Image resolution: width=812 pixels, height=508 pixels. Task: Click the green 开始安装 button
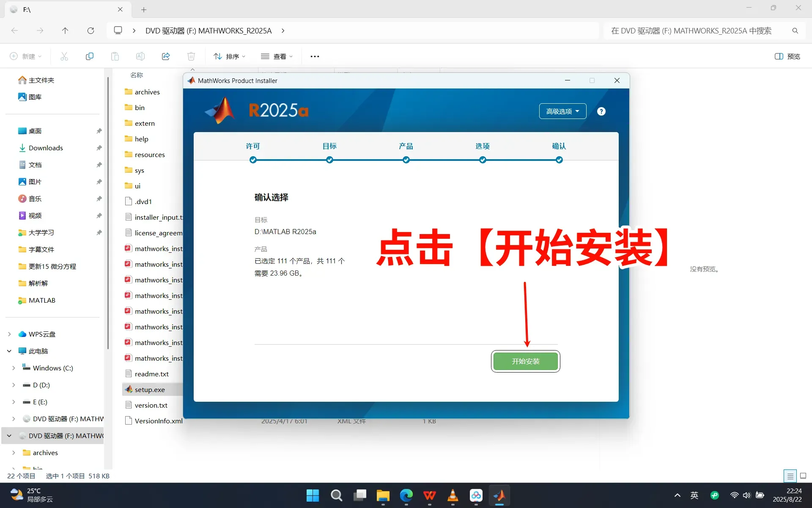[525, 361]
